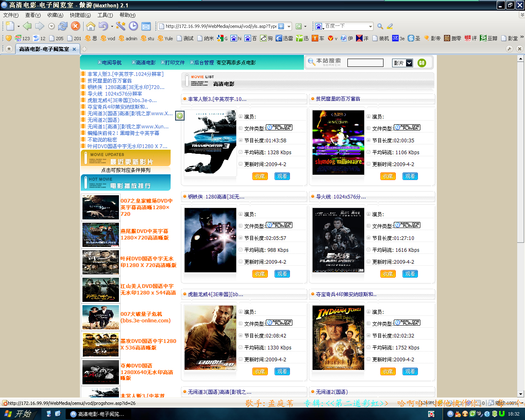
Task: Open the 影帝 bookmark in favorites bar
Action: (x=432, y=38)
